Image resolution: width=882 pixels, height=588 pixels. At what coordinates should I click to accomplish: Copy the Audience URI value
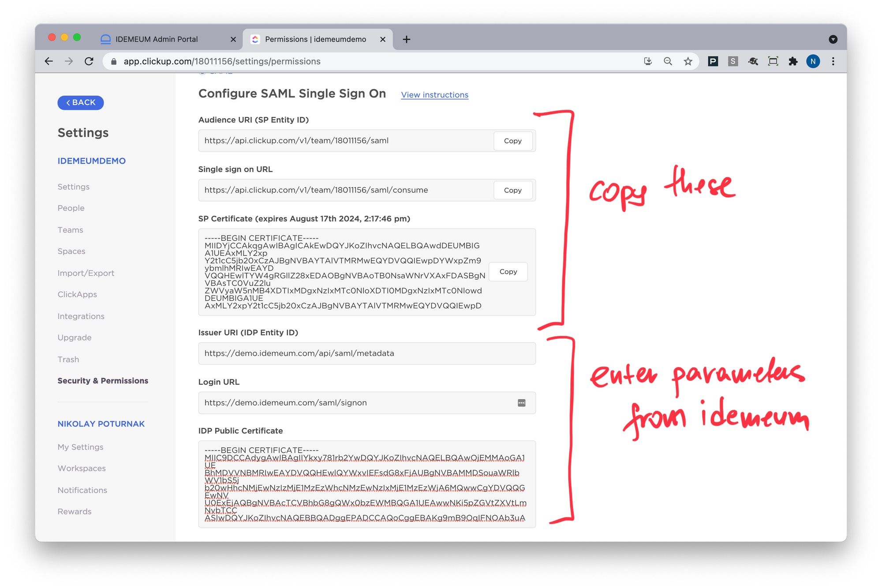pos(512,141)
